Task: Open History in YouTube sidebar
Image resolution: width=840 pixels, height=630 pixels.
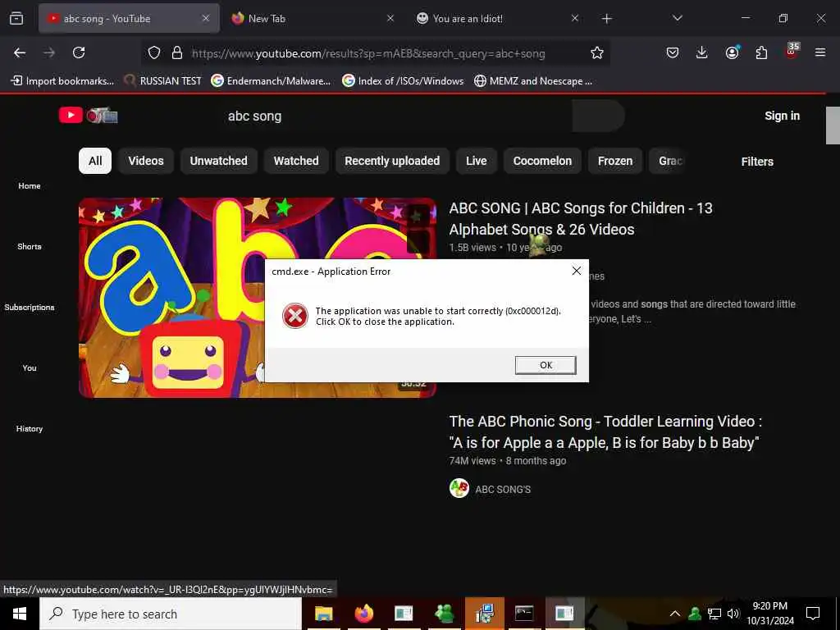Action: tap(30, 428)
